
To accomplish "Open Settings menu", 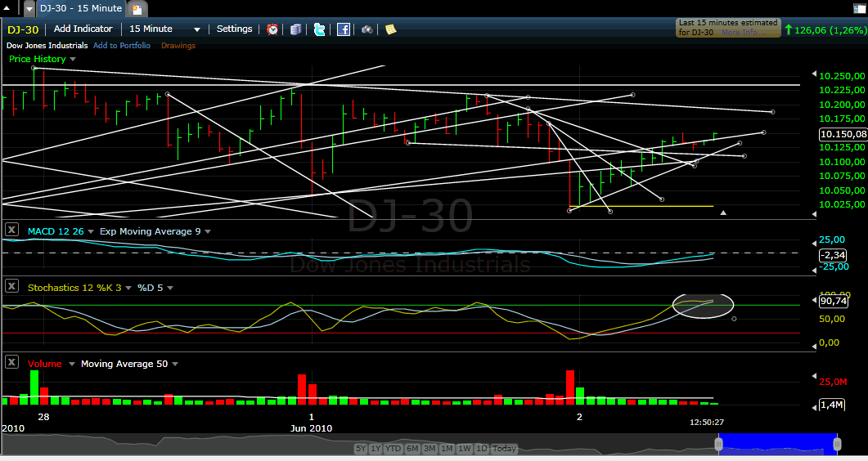I will click(234, 29).
